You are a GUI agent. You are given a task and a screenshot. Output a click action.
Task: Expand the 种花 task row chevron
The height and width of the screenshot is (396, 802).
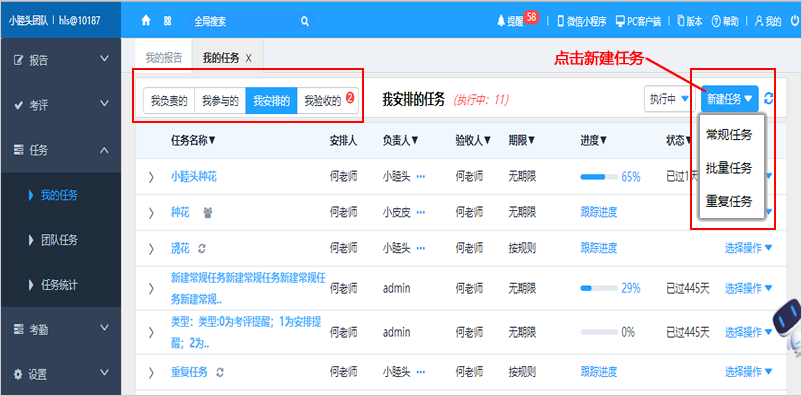click(151, 213)
